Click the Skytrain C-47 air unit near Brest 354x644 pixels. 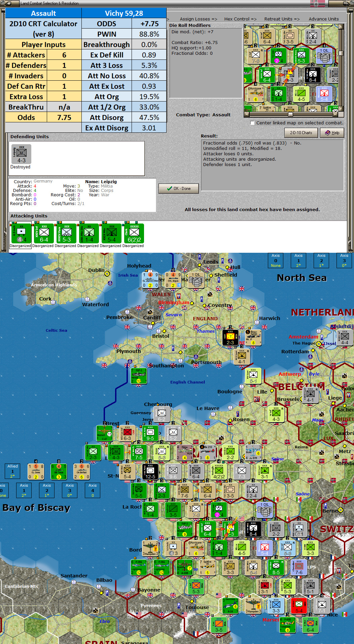pyautogui.click(x=104, y=433)
